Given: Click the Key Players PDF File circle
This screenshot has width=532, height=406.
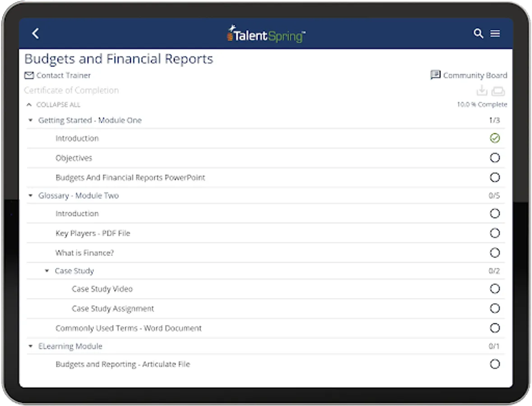Looking at the screenshot, I should (x=495, y=233).
